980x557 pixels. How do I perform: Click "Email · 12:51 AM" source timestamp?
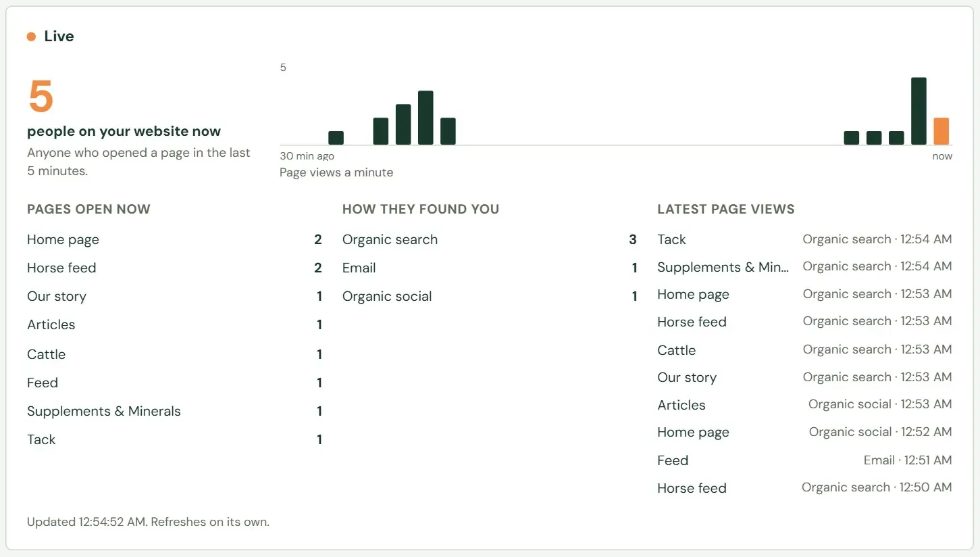point(908,460)
